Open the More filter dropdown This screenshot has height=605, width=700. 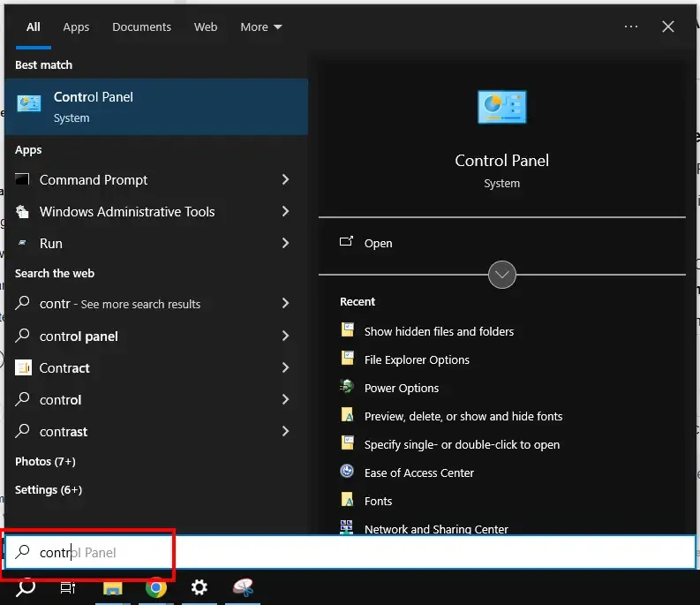coord(261,26)
